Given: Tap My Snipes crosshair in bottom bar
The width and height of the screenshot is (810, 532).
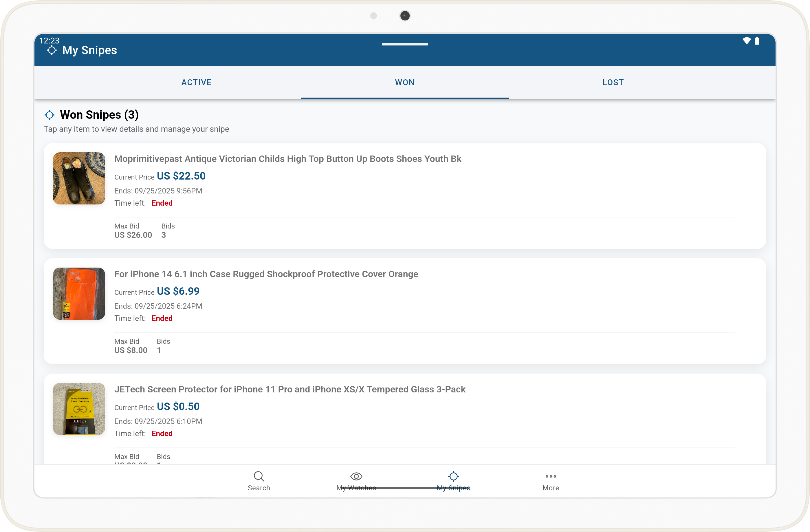Looking at the screenshot, I should click(x=453, y=476).
